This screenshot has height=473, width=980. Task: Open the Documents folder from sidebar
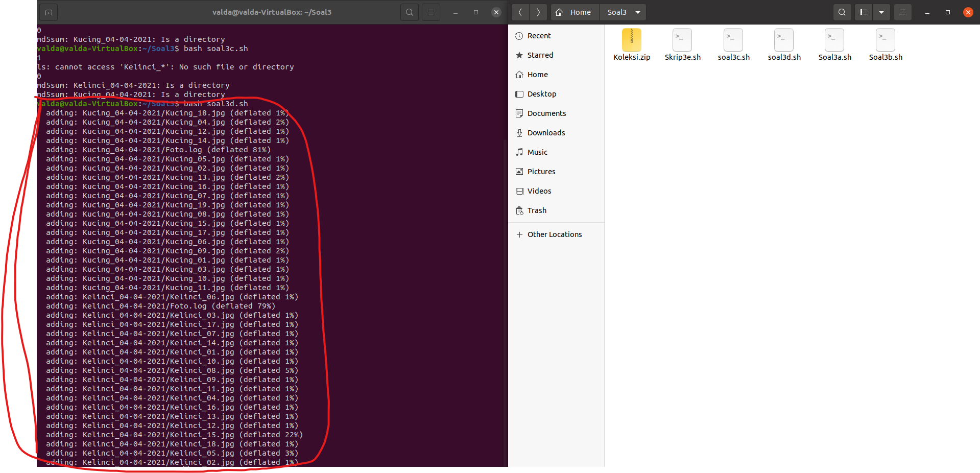546,113
